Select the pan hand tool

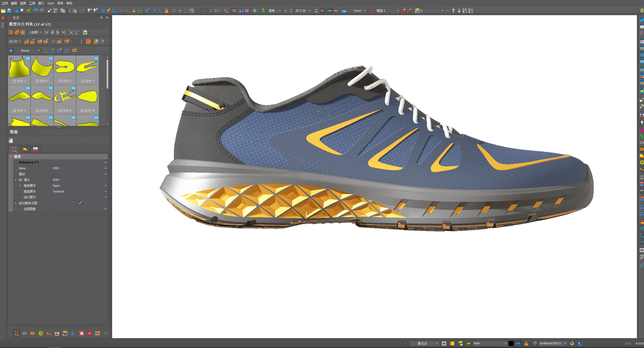tap(17, 11)
